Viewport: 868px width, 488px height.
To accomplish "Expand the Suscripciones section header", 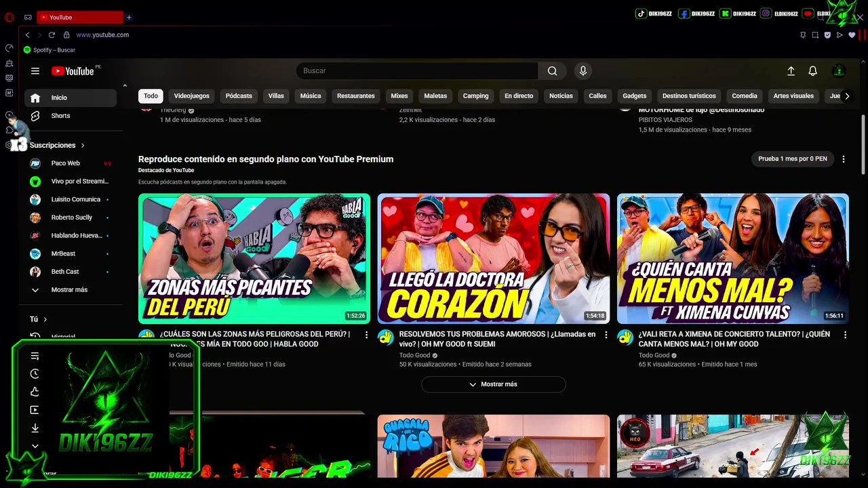I will (x=58, y=145).
